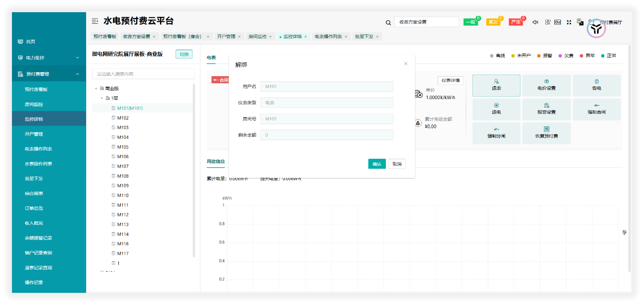Image resolution: width=644 pixels, height=305 pixels.
Task: Click the 切换 button beside the board title
Action: [184, 54]
